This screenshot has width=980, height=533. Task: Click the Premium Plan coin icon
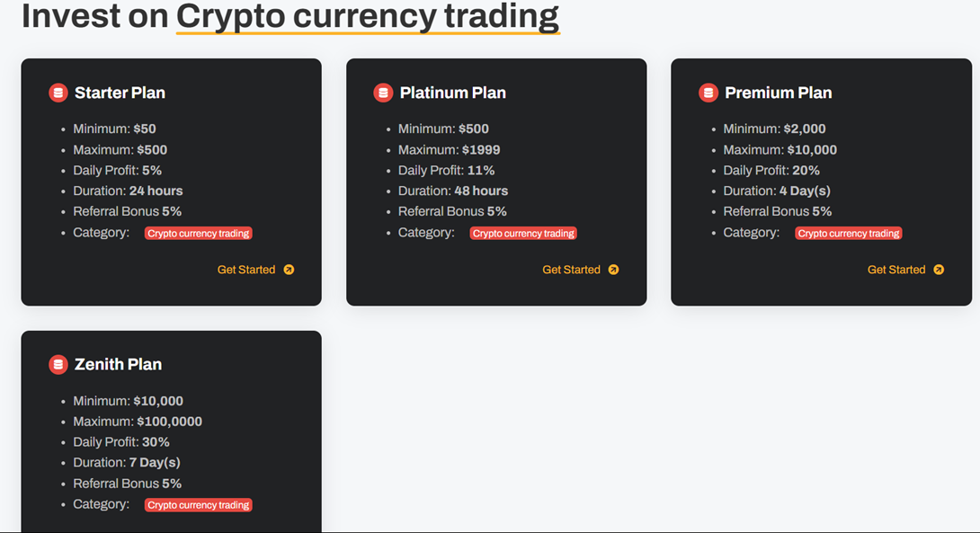(x=708, y=93)
